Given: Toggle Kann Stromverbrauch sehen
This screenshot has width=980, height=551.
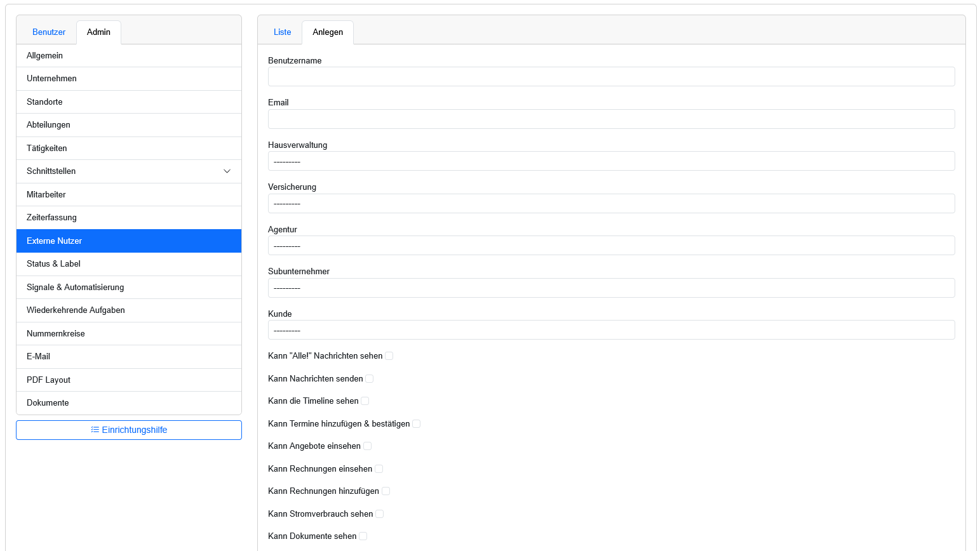Looking at the screenshot, I should [380, 514].
